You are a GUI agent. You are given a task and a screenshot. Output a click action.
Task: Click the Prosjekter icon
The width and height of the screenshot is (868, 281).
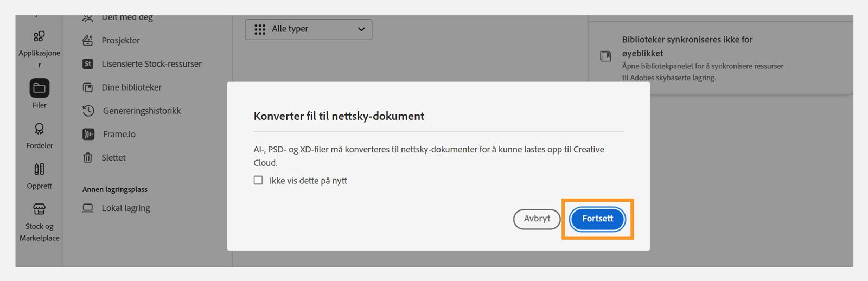87,40
